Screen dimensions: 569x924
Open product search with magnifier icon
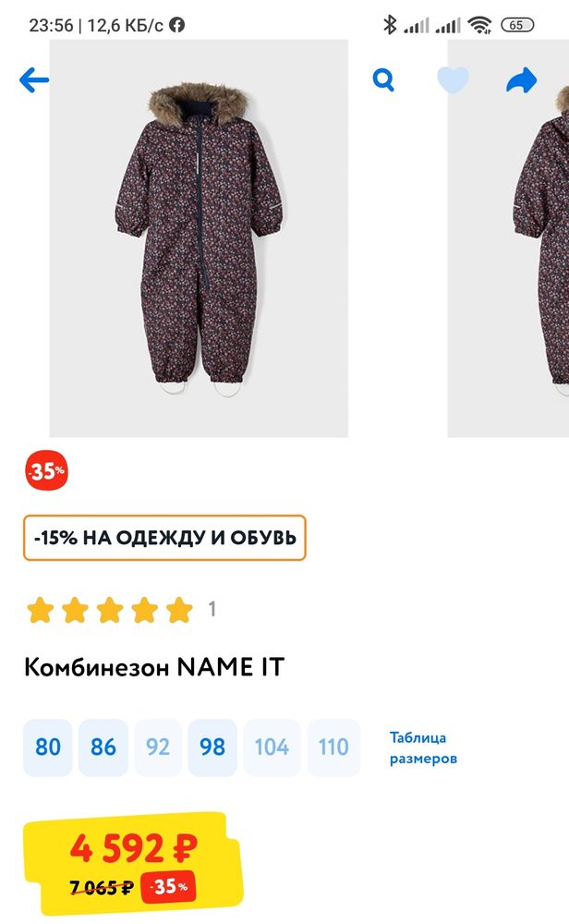pyautogui.click(x=381, y=79)
